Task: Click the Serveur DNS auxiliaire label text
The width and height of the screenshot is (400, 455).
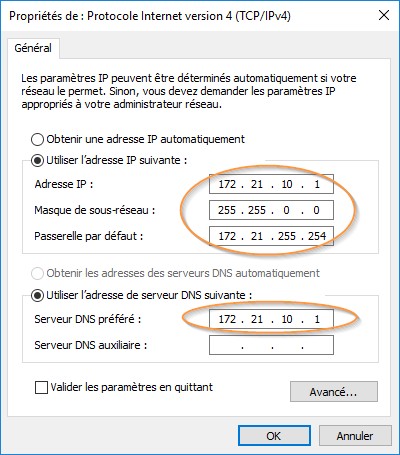Action: 90,345
